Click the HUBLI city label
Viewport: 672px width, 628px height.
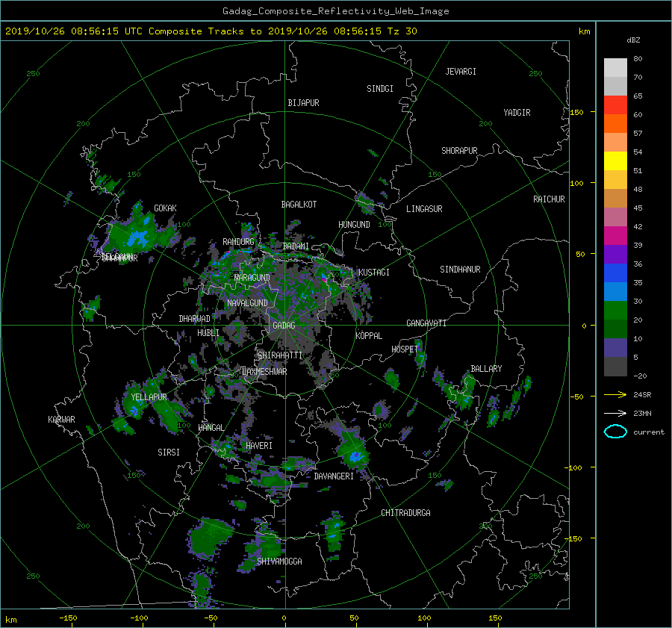[x=208, y=332]
